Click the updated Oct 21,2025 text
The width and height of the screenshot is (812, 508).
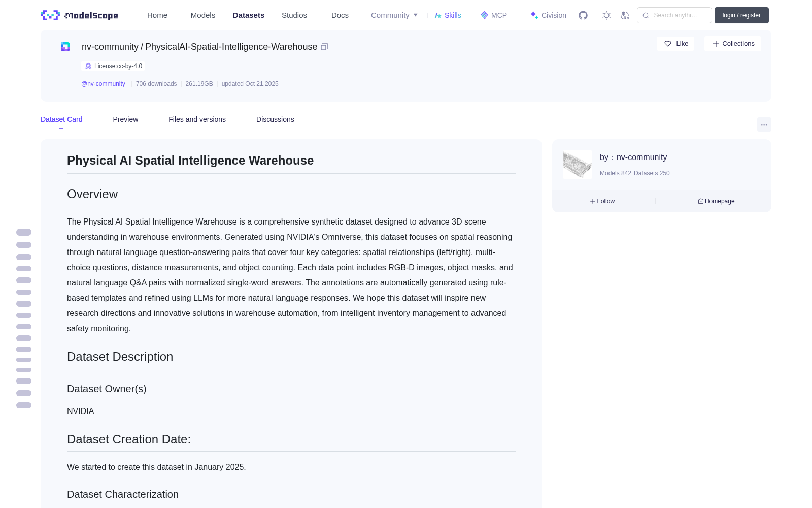coord(250,84)
